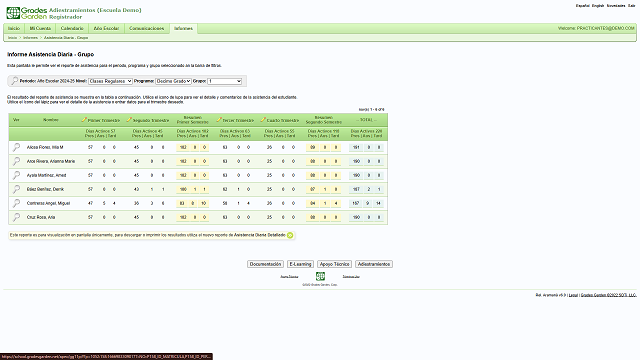The height and width of the screenshot is (360, 640).
Task: Click the Nombre column header
Action: (x=51, y=120)
